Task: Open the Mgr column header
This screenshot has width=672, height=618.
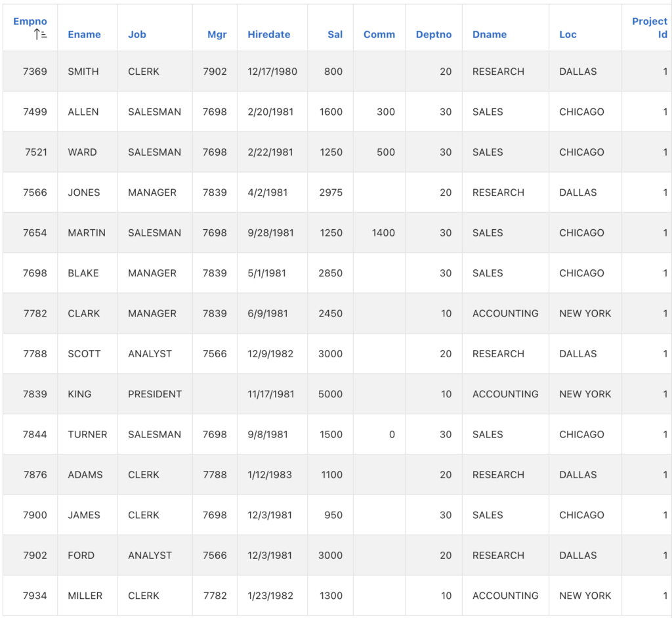Action: click(217, 35)
